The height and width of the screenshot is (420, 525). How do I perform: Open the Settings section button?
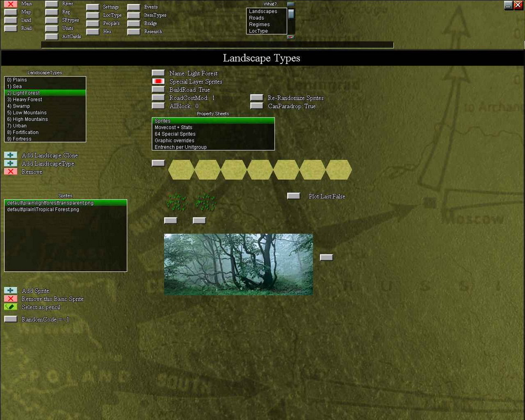92,7
